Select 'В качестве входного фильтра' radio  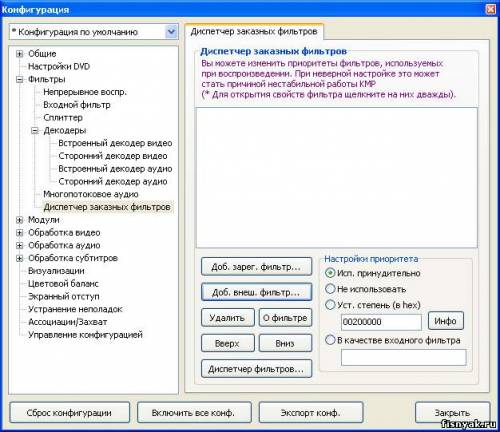click(330, 340)
